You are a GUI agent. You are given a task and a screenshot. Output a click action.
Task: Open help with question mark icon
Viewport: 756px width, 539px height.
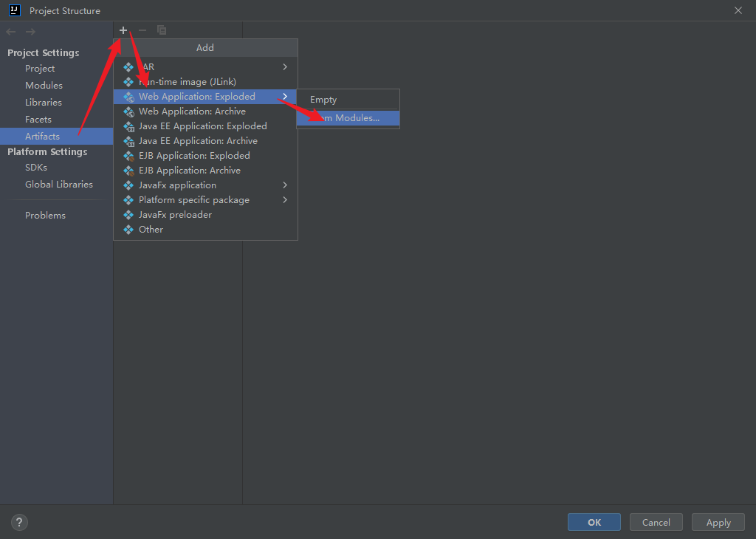(x=19, y=522)
